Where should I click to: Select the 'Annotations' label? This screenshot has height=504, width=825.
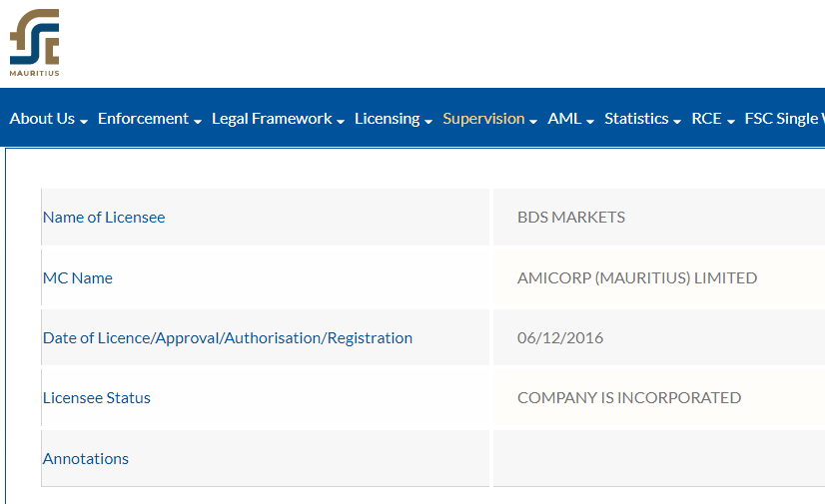pos(85,459)
